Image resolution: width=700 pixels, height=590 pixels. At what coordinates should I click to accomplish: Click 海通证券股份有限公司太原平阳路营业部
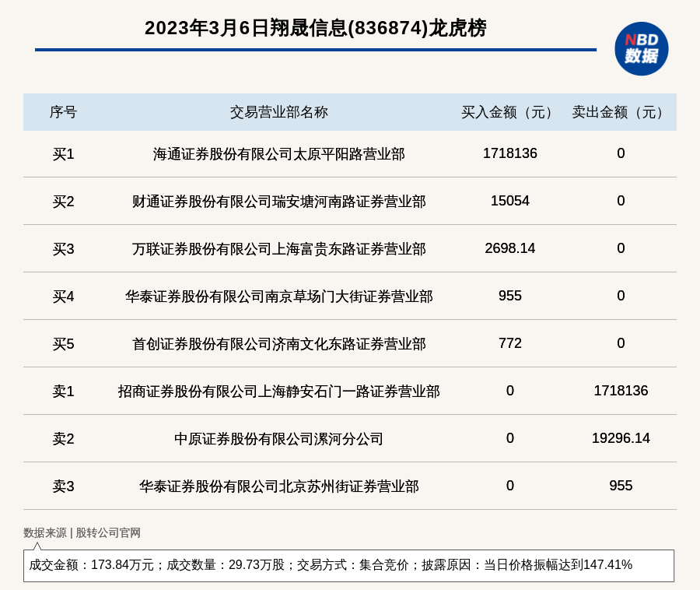279,154
